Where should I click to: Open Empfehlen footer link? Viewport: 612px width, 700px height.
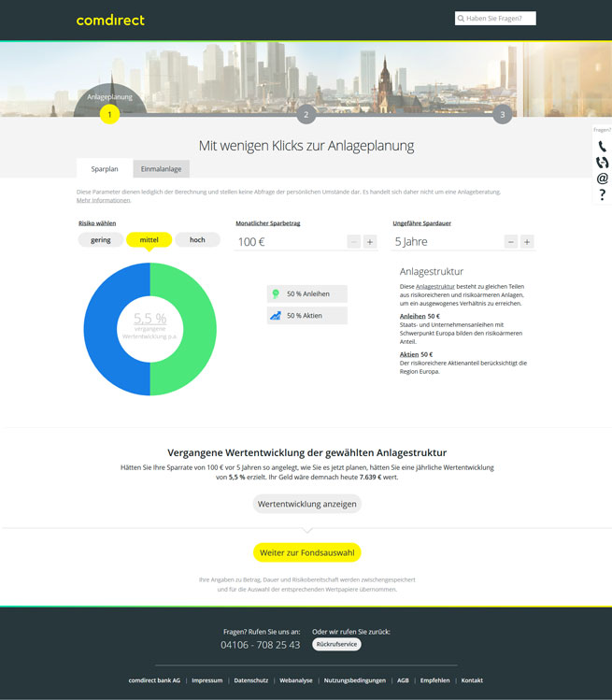pyautogui.click(x=434, y=680)
